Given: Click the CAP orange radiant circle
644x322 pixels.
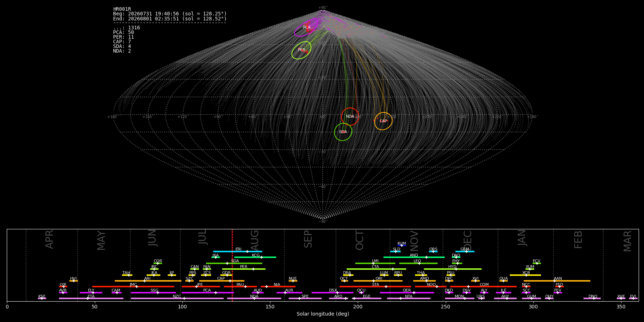Looking at the screenshot, I should [x=383, y=121].
